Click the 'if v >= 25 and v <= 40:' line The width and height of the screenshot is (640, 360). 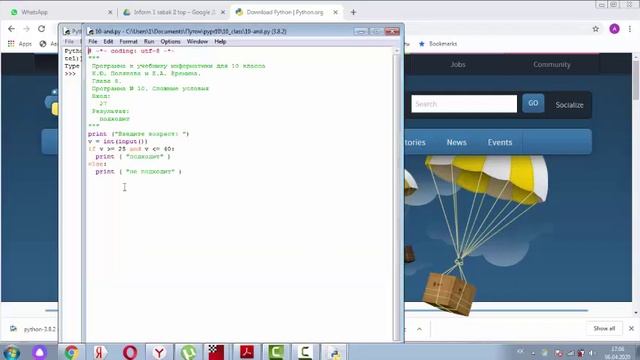coord(131,149)
